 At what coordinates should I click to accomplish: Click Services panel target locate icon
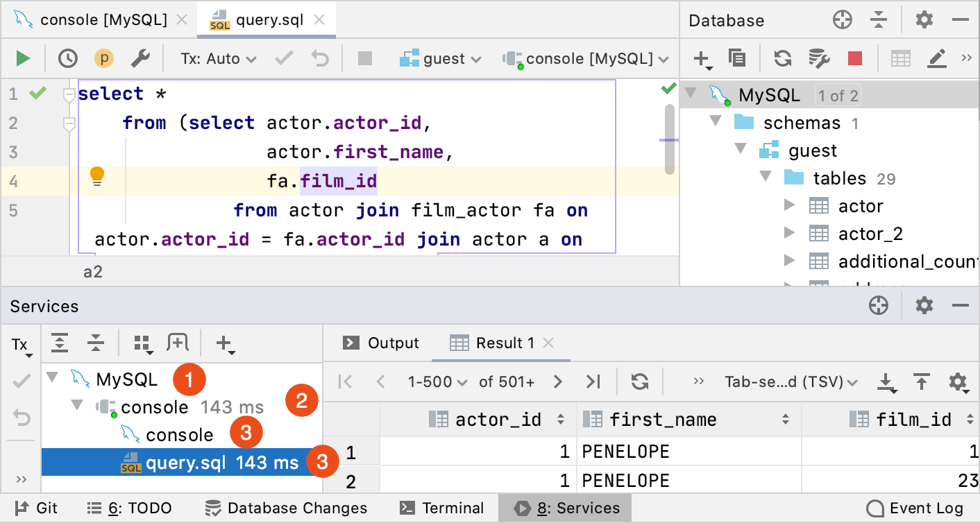pyautogui.click(x=878, y=305)
